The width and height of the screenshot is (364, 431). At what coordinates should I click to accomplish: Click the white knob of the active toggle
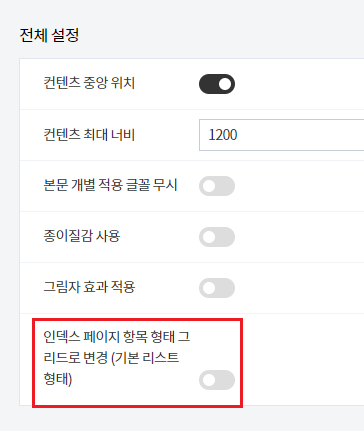tap(225, 84)
